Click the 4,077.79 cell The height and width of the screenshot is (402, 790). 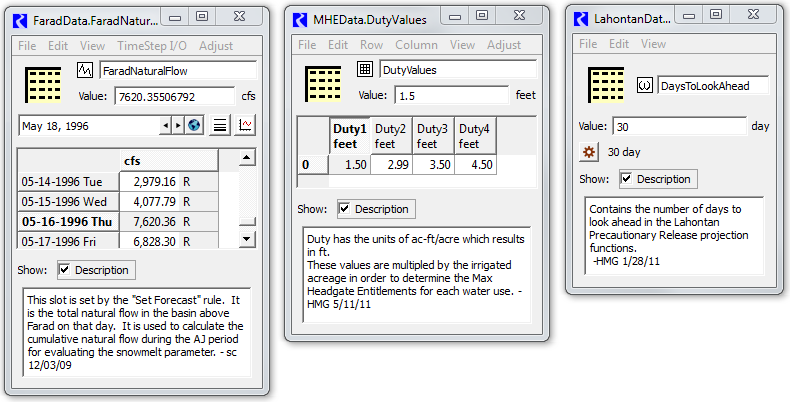169,202
